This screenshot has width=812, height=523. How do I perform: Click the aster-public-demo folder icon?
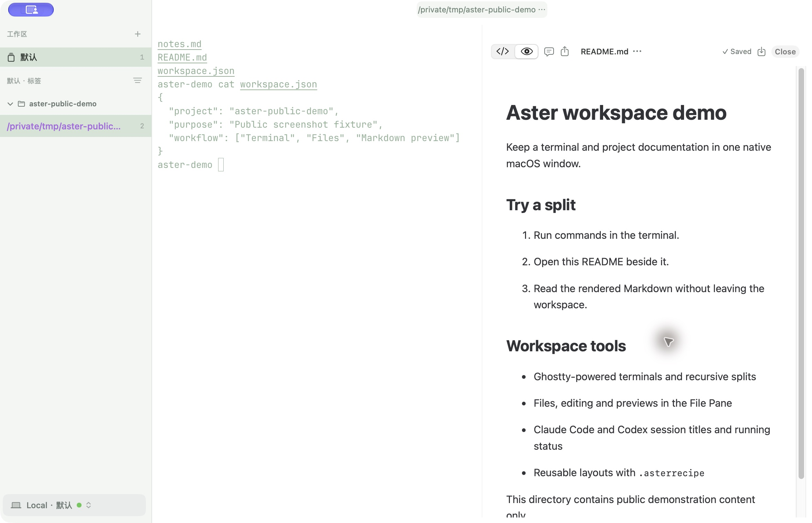(21, 104)
